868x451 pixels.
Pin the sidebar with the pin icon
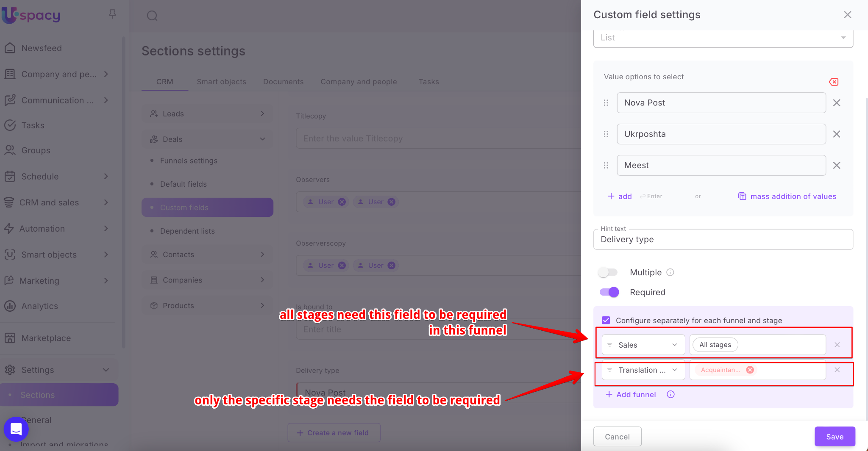[x=112, y=14]
